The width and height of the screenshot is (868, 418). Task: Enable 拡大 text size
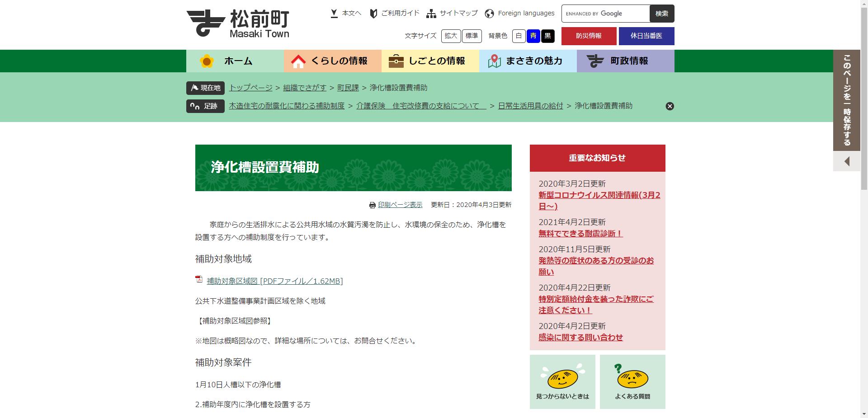(450, 36)
